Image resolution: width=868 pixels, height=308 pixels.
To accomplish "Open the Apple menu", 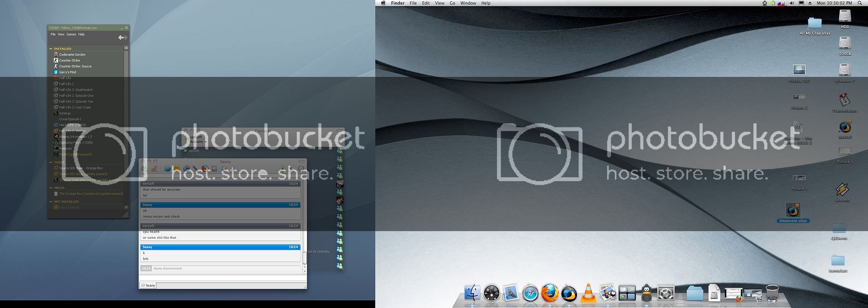I will point(383,3).
